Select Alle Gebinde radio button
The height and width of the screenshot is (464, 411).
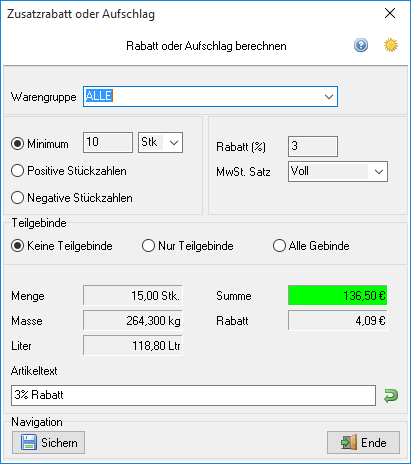279,246
